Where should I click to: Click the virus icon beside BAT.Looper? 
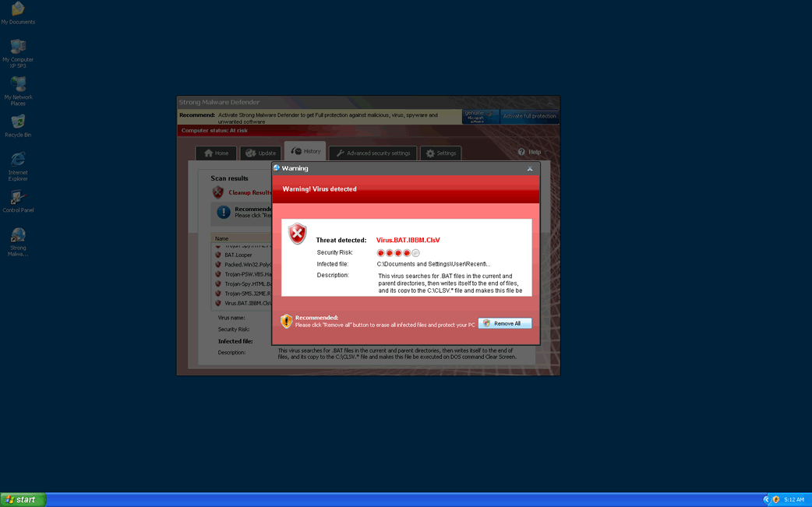click(218, 255)
